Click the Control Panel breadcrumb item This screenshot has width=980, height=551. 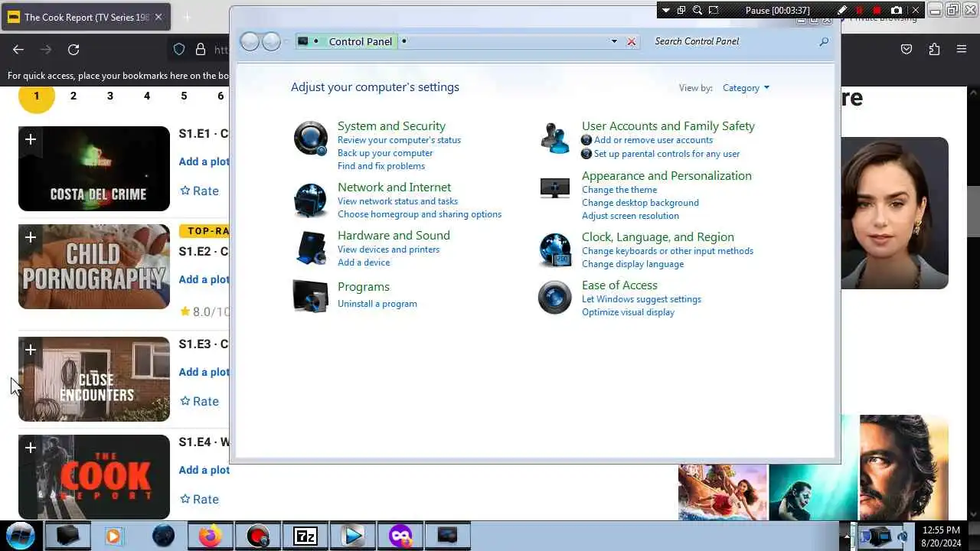(x=360, y=41)
